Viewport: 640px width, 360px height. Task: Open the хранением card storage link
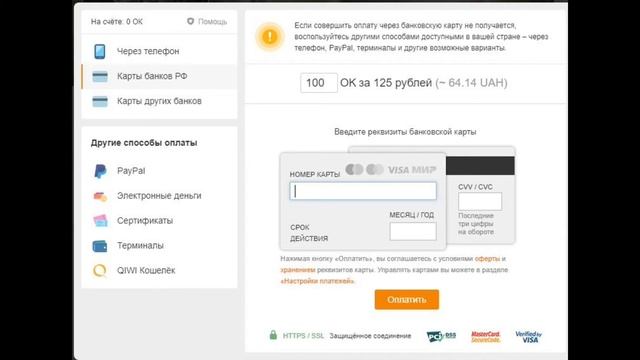tap(298, 270)
